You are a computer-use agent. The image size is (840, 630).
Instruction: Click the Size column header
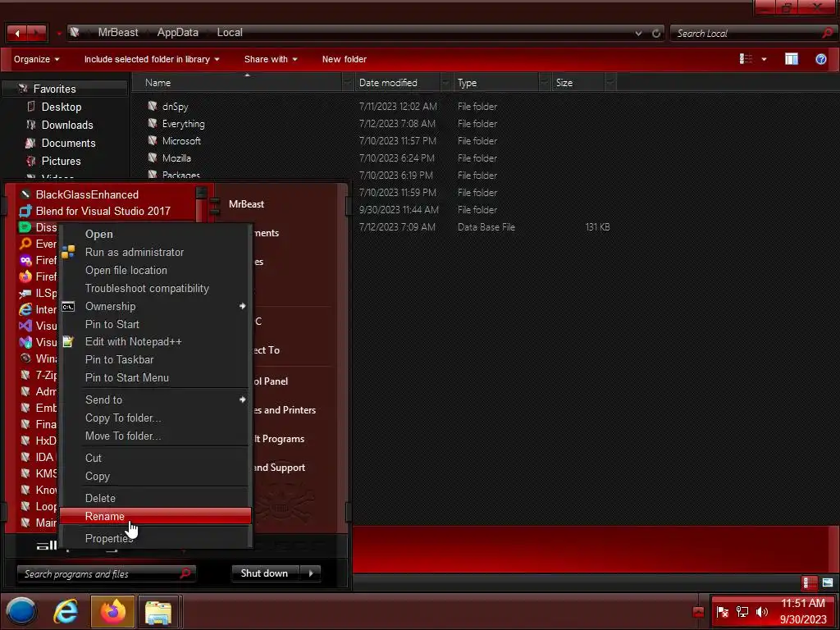tap(578, 83)
